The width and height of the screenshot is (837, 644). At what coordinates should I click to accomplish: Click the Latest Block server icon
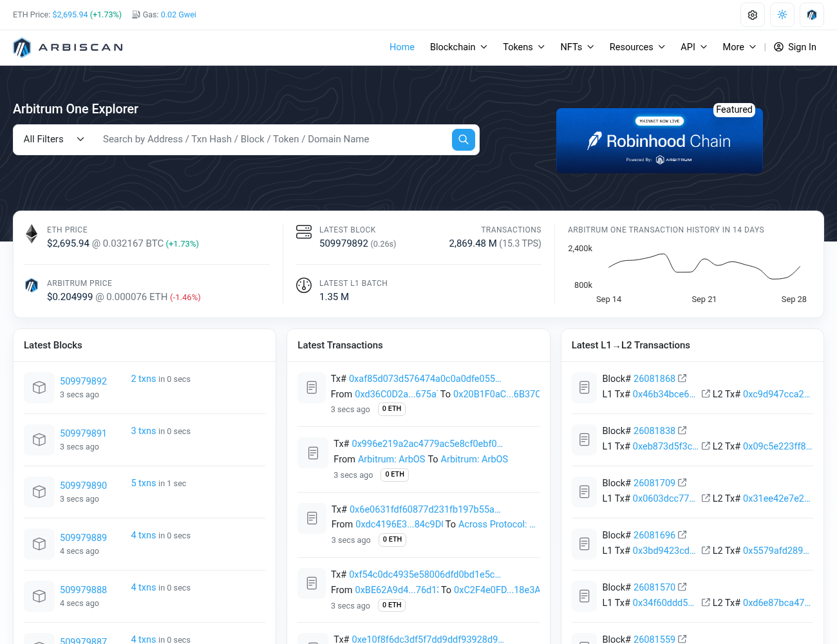304,232
